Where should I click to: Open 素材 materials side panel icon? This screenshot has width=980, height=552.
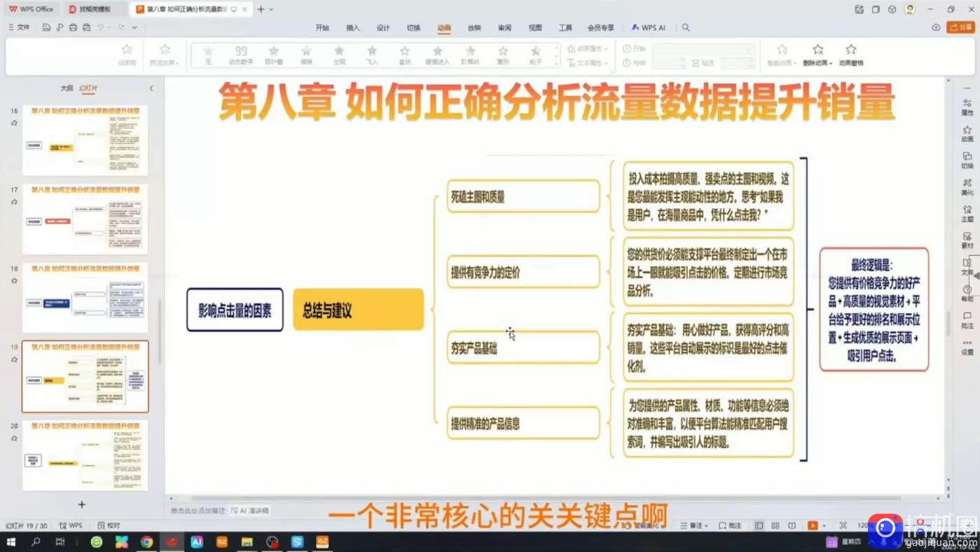[967, 240]
